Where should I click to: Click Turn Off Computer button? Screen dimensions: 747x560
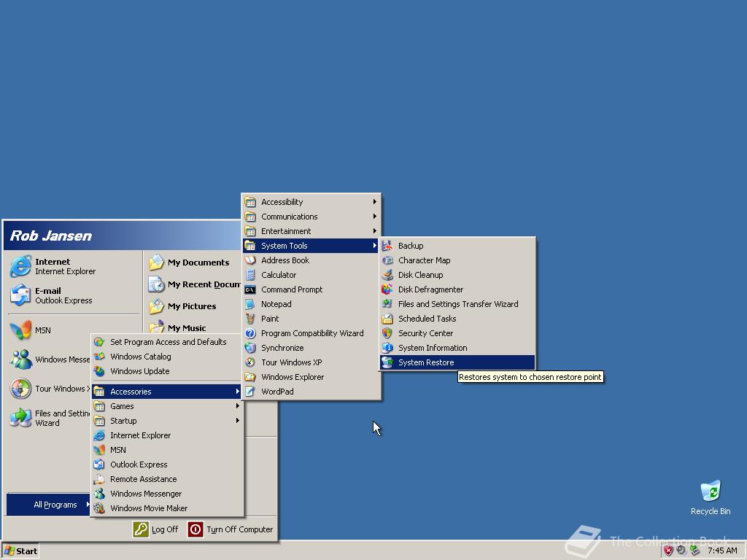coord(231,529)
